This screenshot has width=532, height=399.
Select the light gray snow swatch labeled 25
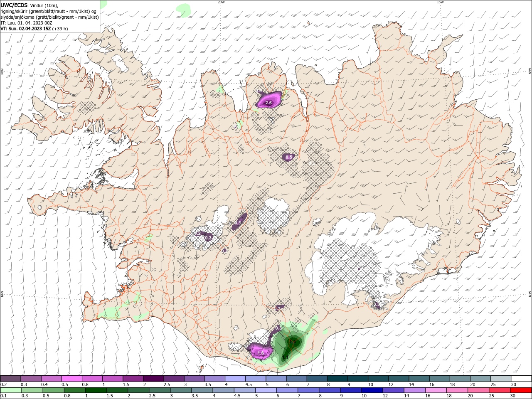[x=501, y=379]
